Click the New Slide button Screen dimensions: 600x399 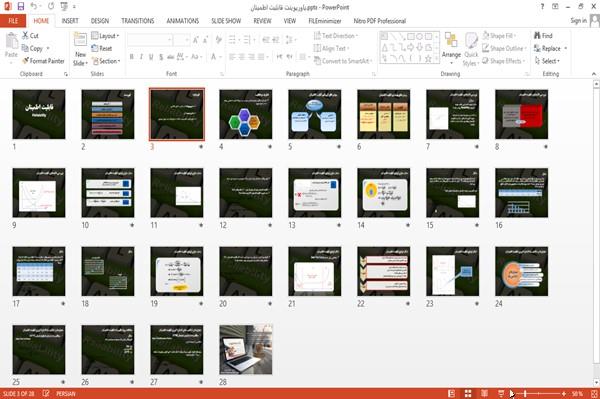tap(80, 49)
